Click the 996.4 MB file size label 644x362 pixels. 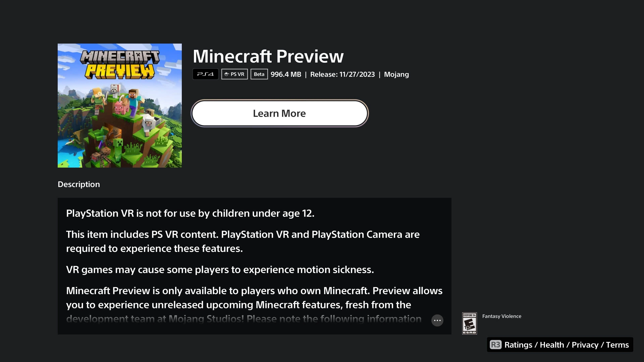coord(286,74)
